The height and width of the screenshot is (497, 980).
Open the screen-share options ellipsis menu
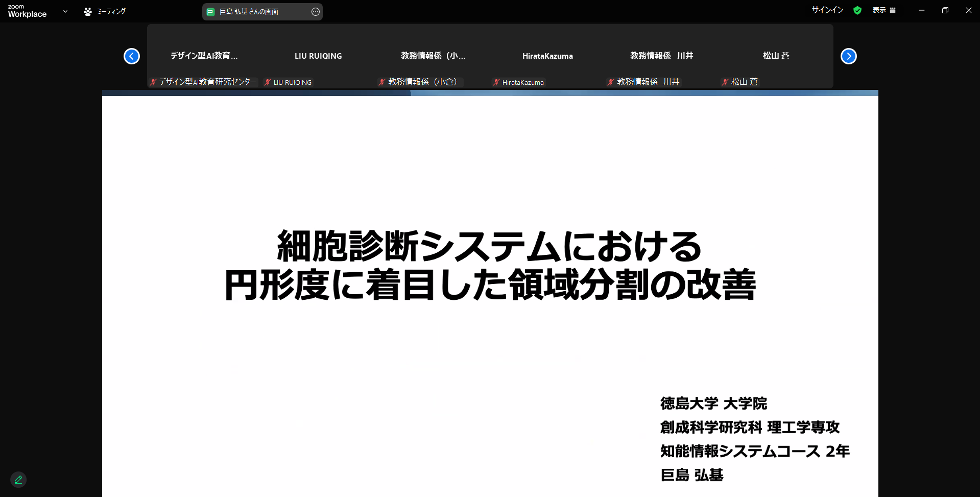316,11
